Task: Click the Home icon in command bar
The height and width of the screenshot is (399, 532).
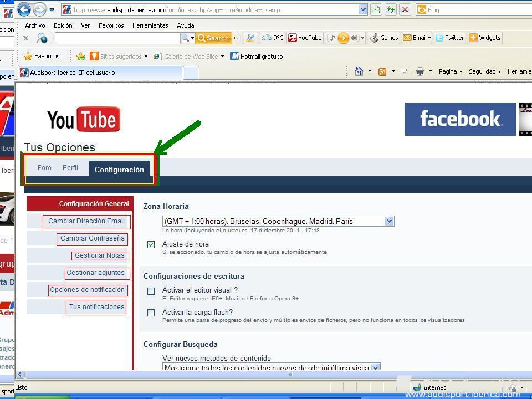Action: pos(359,71)
